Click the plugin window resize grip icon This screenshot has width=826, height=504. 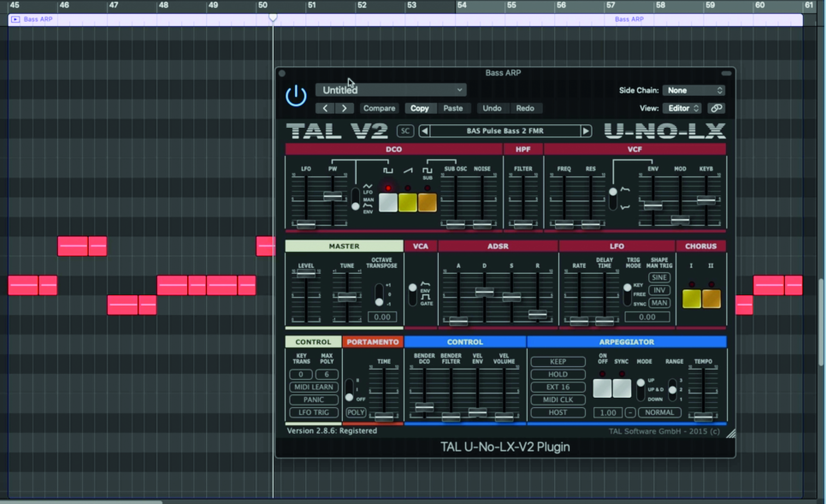tap(731, 434)
